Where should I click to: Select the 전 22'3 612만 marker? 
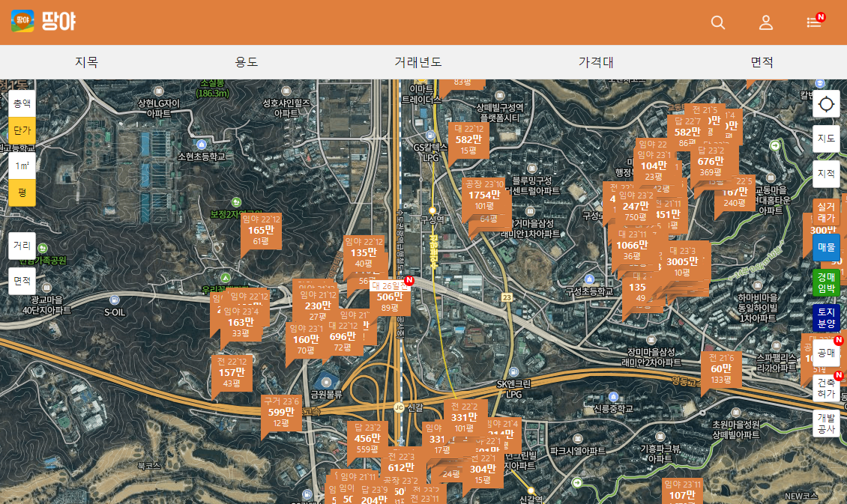401,463
